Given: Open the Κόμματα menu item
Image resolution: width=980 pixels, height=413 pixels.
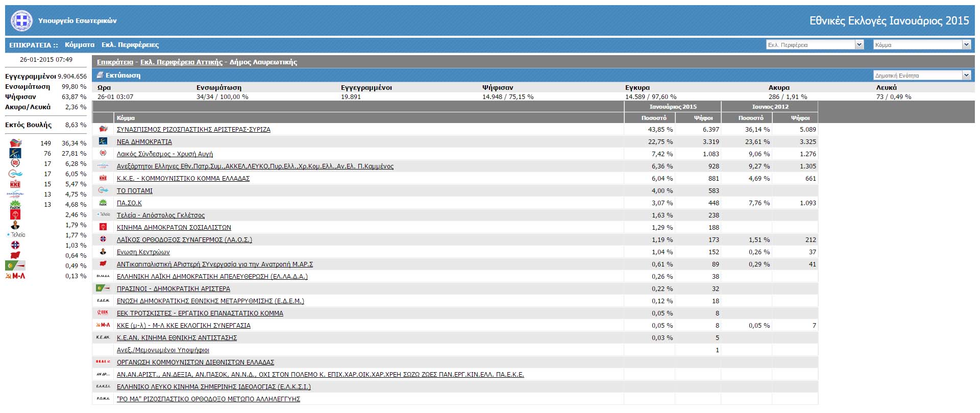Looking at the screenshot, I should (80, 45).
